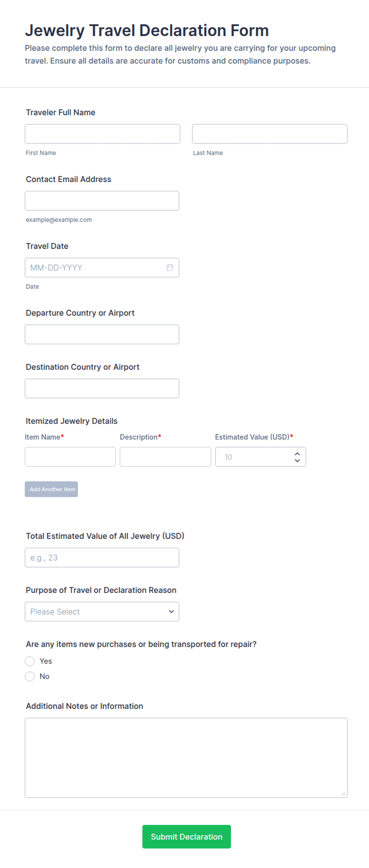The image size is (369, 868).
Task: Decrease Estimated Value with the down arrow
Action: 297,461
